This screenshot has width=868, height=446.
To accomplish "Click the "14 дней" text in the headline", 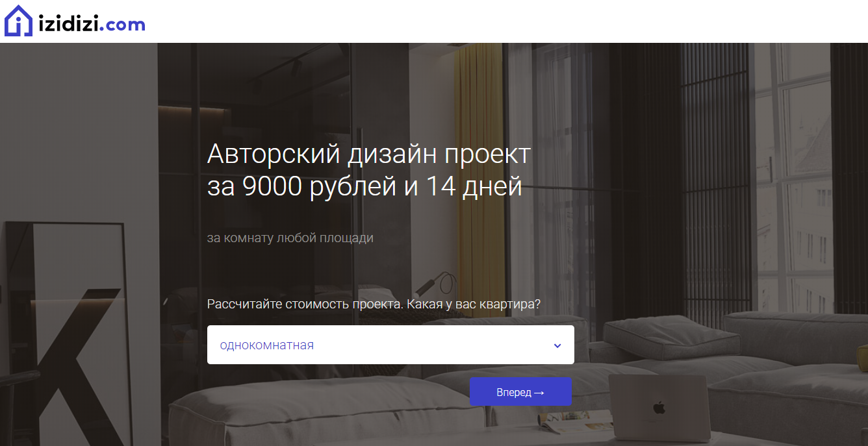I will [x=474, y=187].
